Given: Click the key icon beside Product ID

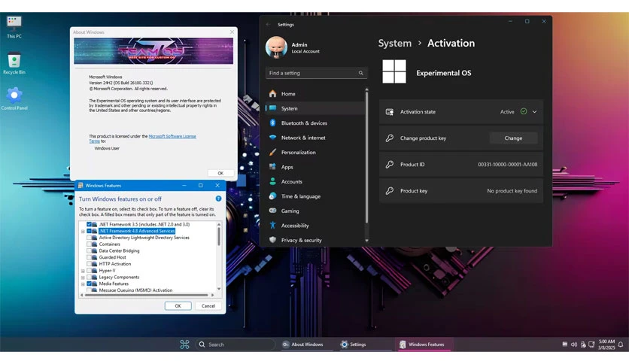Looking at the screenshot, I should (x=390, y=165).
